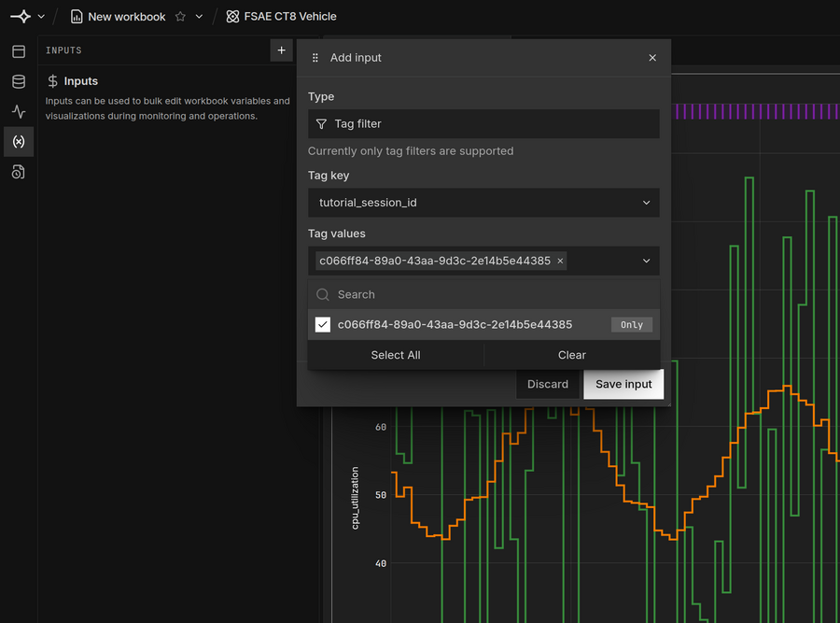
Task: Open the workbook options chevron
Action: tap(200, 17)
